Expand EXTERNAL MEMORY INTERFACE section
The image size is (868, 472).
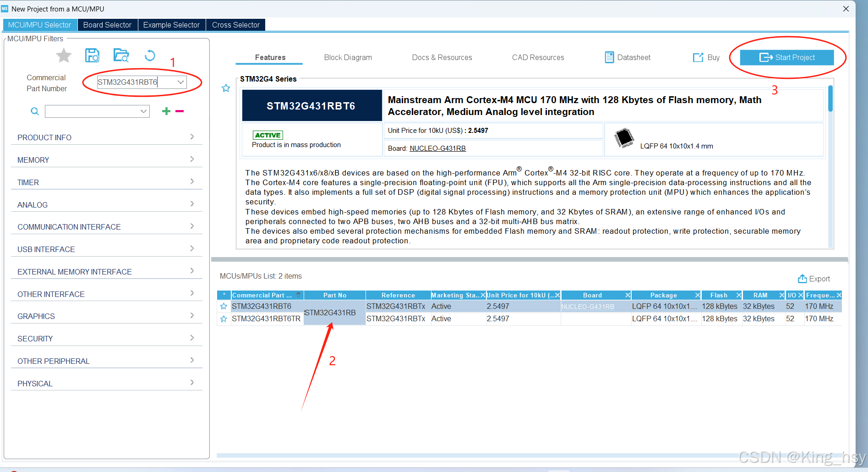click(106, 271)
